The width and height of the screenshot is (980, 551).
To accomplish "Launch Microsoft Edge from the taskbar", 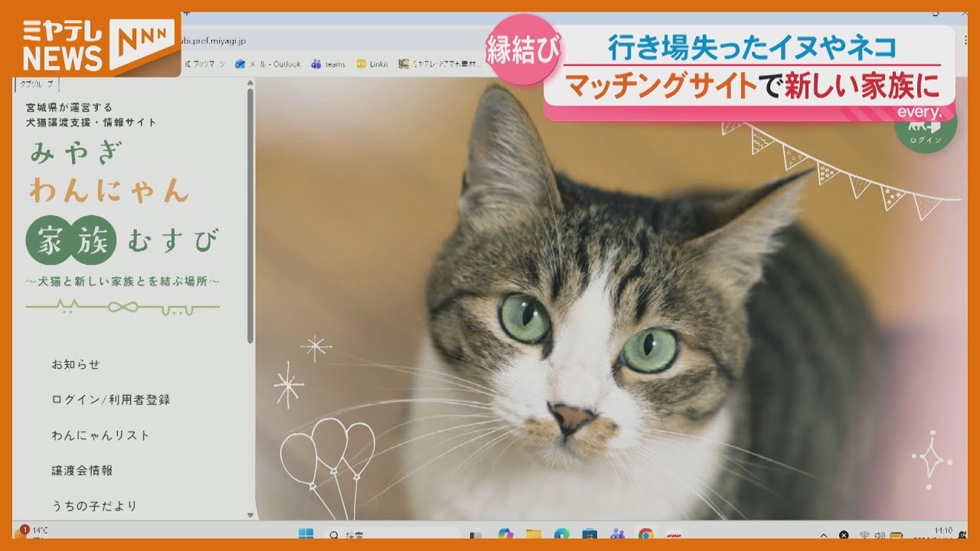I will (562, 533).
